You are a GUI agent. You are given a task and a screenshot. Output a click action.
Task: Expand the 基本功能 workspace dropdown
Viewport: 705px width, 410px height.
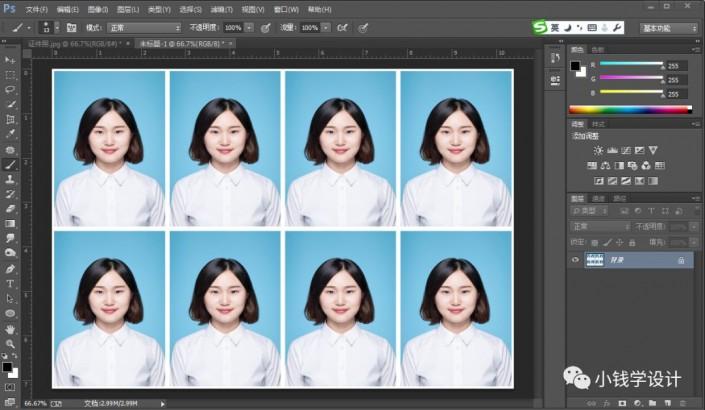tap(669, 28)
